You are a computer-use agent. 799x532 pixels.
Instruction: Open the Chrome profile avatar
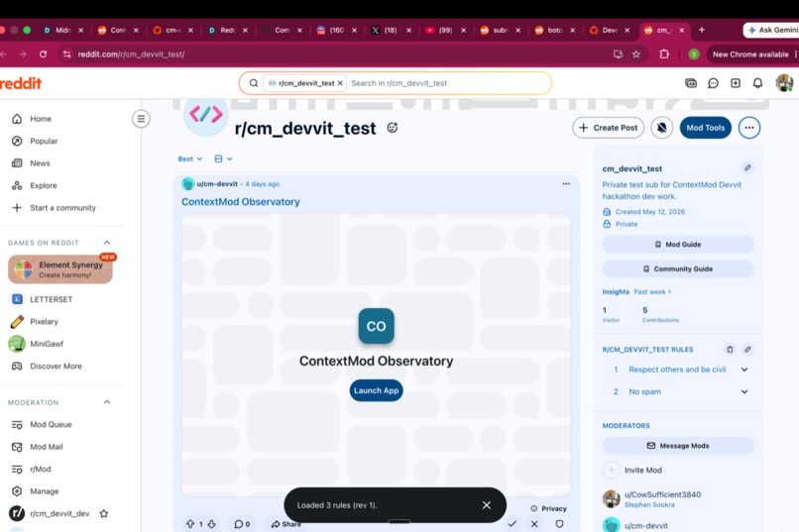point(694,53)
